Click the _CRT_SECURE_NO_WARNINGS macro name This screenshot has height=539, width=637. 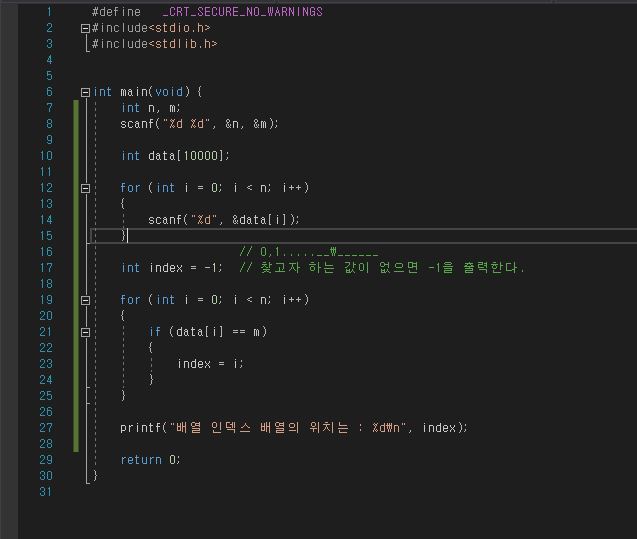pyautogui.click(x=243, y=12)
